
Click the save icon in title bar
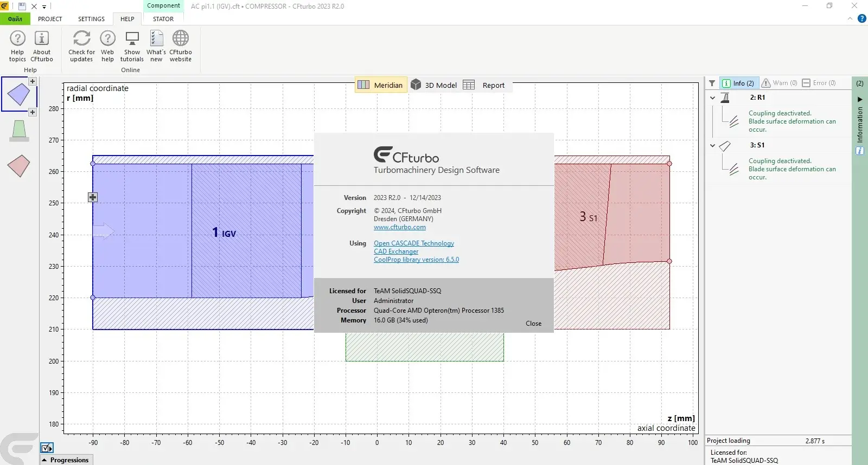pyautogui.click(x=22, y=7)
